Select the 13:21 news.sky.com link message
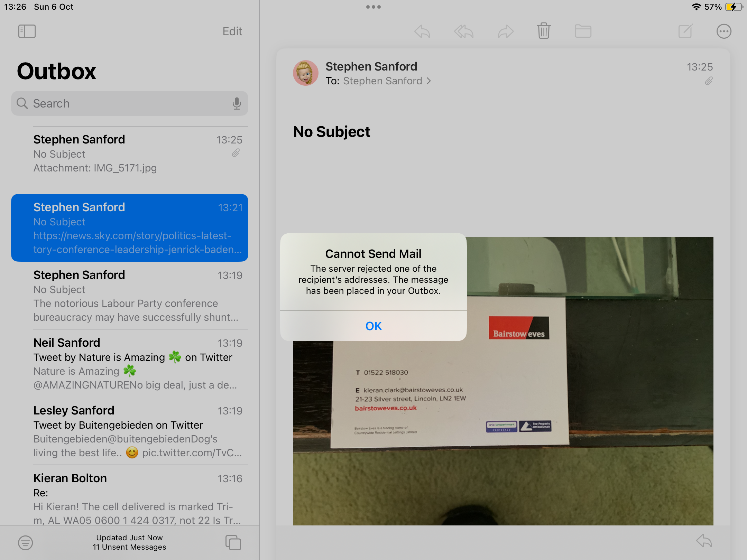747x560 pixels. 130,228
